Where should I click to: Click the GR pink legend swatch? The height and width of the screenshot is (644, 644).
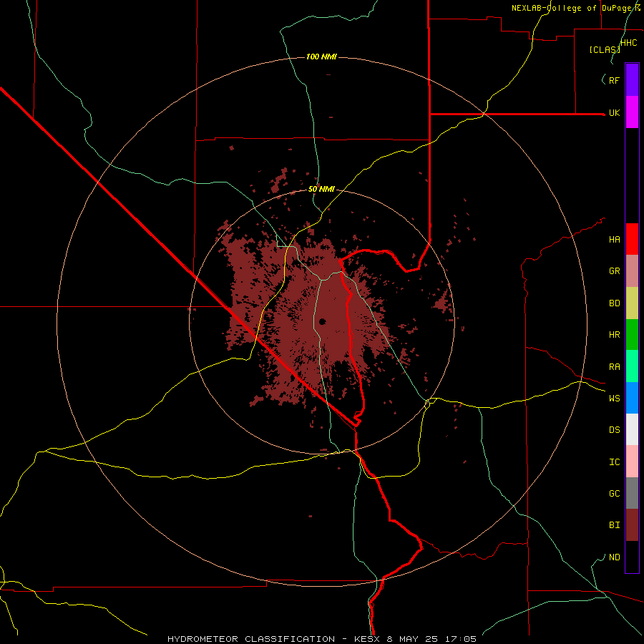click(632, 271)
